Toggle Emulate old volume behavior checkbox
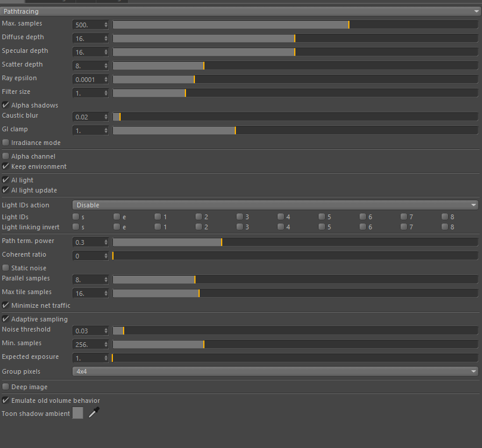Screen dimensions: 482x448 tap(5, 400)
